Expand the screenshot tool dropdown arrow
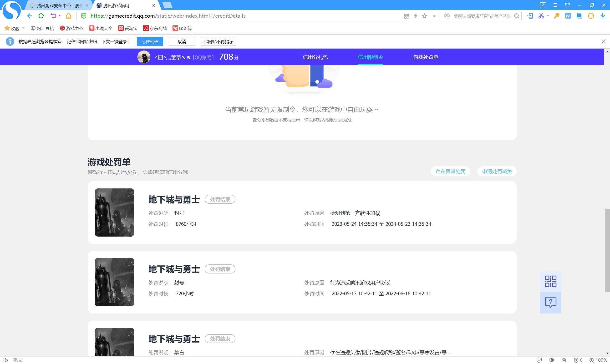The height and width of the screenshot is (364, 610). click(548, 16)
